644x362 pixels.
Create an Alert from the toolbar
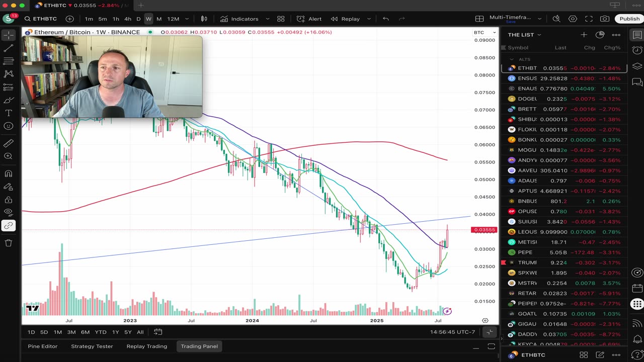coord(309,19)
